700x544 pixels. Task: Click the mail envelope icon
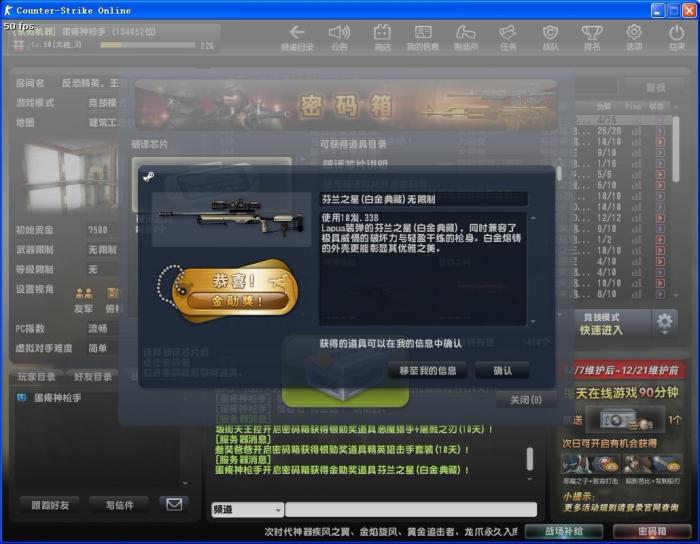tap(174, 504)
